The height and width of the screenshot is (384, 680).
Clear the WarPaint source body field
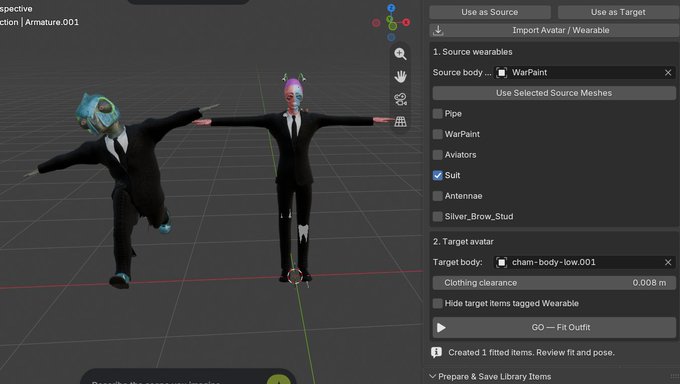coord(668,72)
